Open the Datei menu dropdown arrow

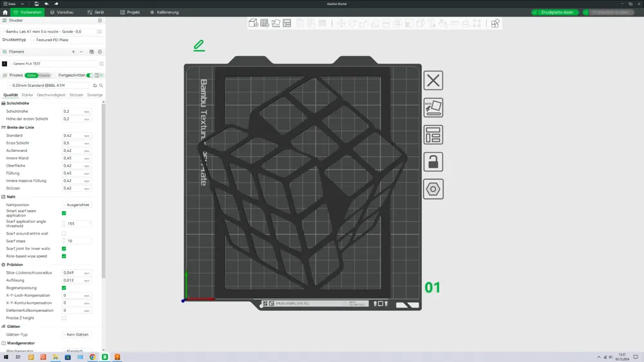pos(22,4)
